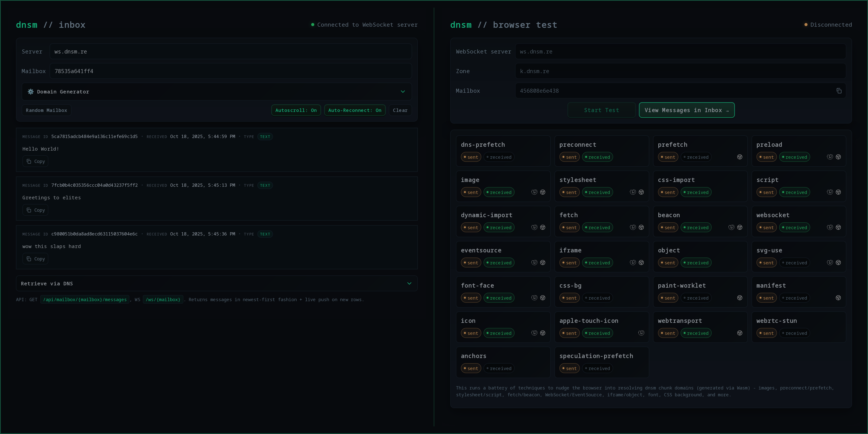868x434 pixels.
Task: Click the /ws/{mailbox} endpoint text
Action: click(163, 299)
